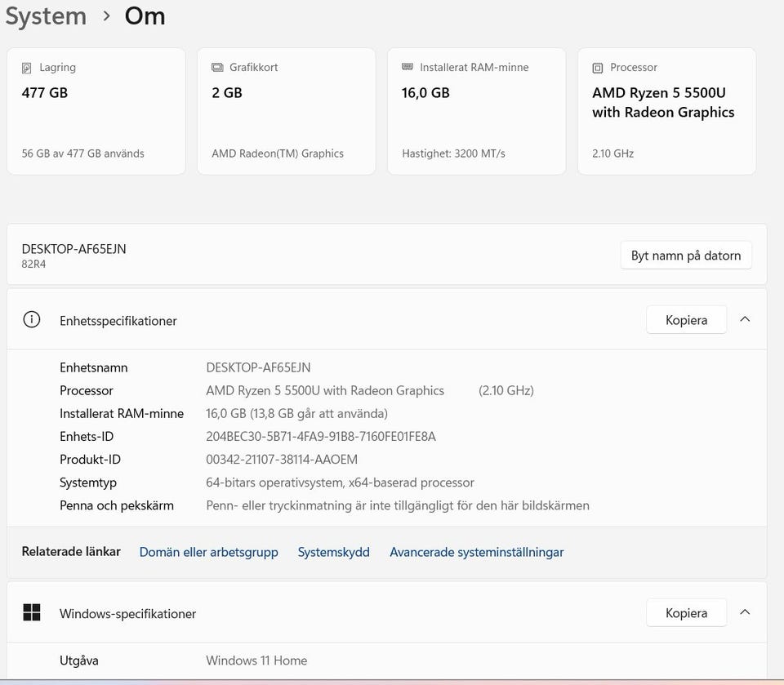Collapse the Windows-specifikationer section using its chevron
Screen dimensions: 784x685
(745, 612)
